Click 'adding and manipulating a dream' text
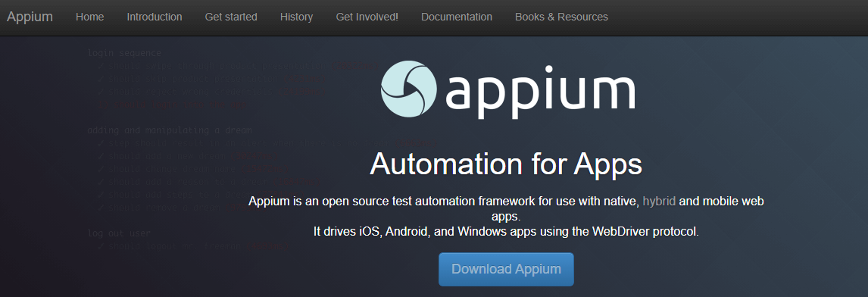Image resolution: width=868 pixels, height=297 pixels. [x=170, y=131]
